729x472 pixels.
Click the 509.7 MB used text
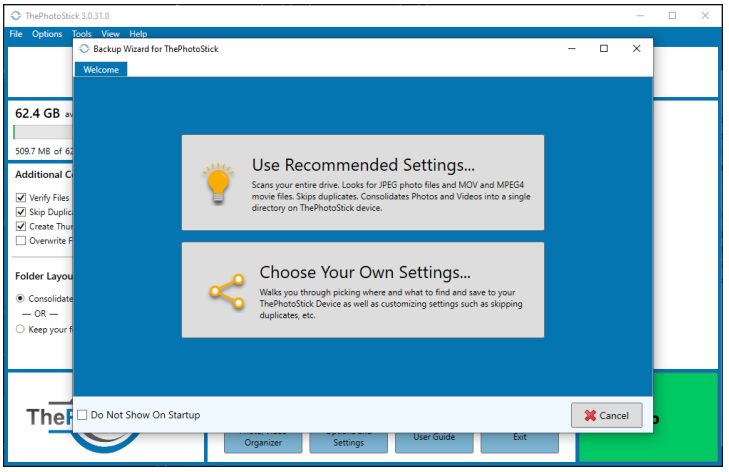point(44,151)
